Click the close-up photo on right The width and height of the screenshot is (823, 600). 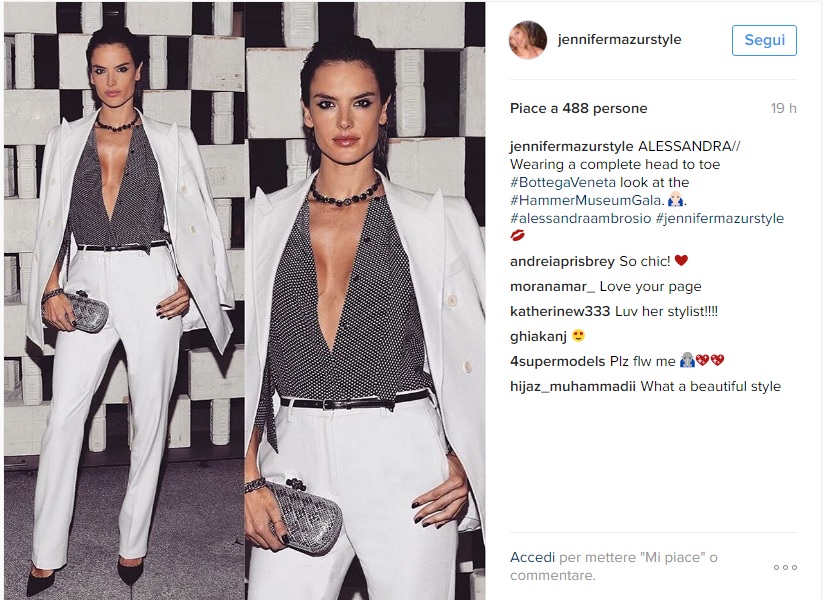(365, 301)
